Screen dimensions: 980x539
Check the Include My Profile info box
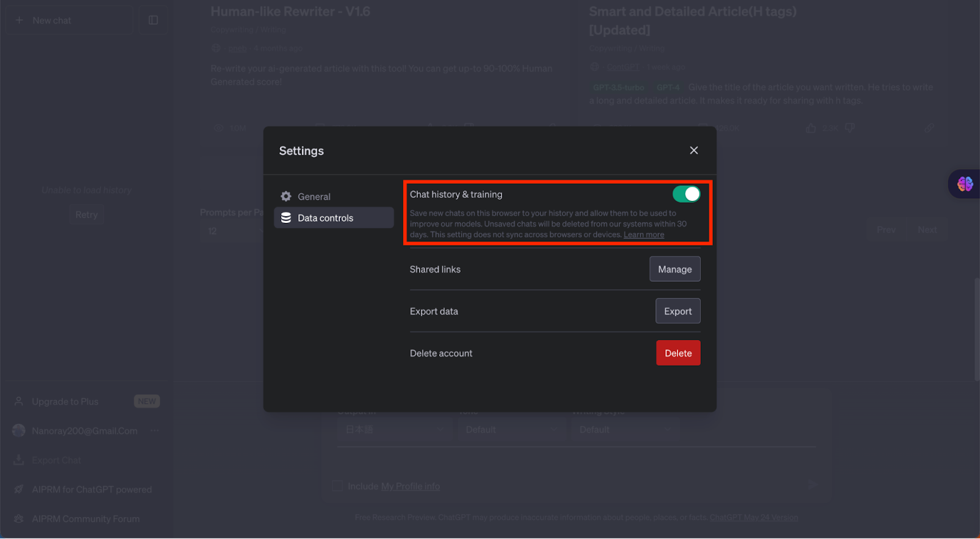pos(337,486)
